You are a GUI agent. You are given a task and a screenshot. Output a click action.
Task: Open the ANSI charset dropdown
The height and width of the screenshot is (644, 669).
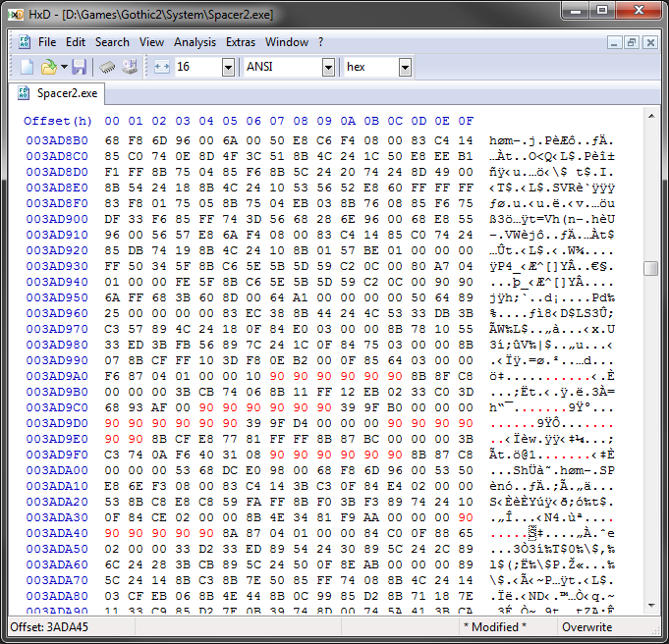click(x=328, y=68)
